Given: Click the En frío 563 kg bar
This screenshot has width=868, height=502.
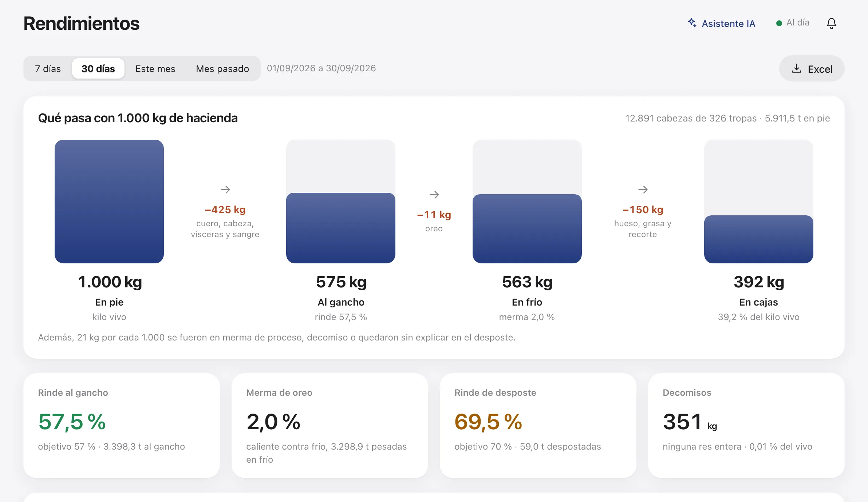Looking at the screenshot, I should [x=527, y=229].
